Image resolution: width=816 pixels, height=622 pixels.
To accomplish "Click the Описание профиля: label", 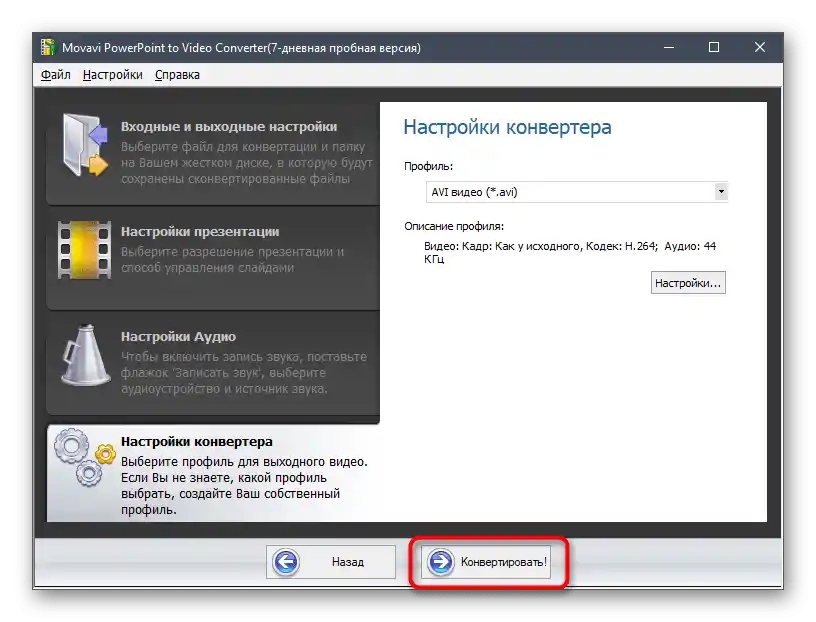I will pyautogui.click(x=454, y=226).
